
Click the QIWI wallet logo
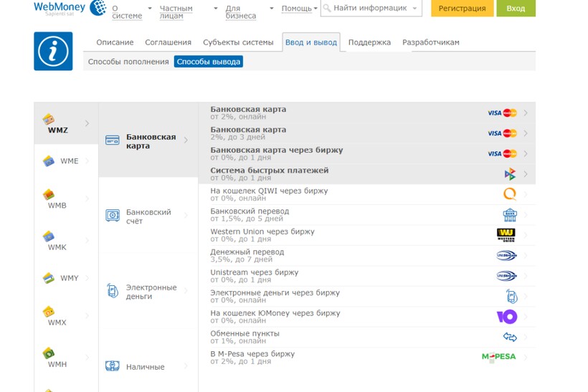tap(509, 194)
